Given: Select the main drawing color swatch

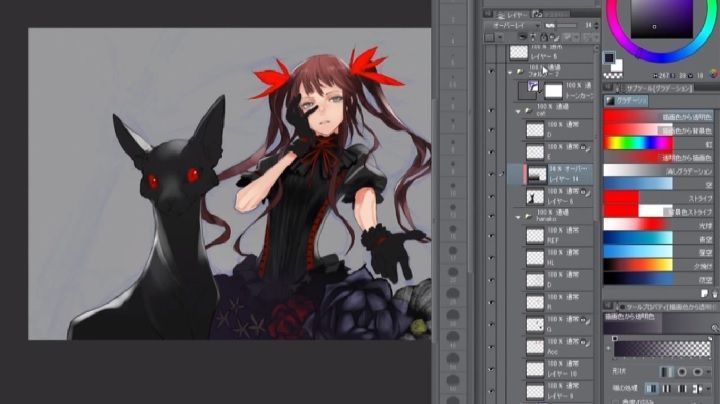Looking at the screenshot, I should 609,58.
